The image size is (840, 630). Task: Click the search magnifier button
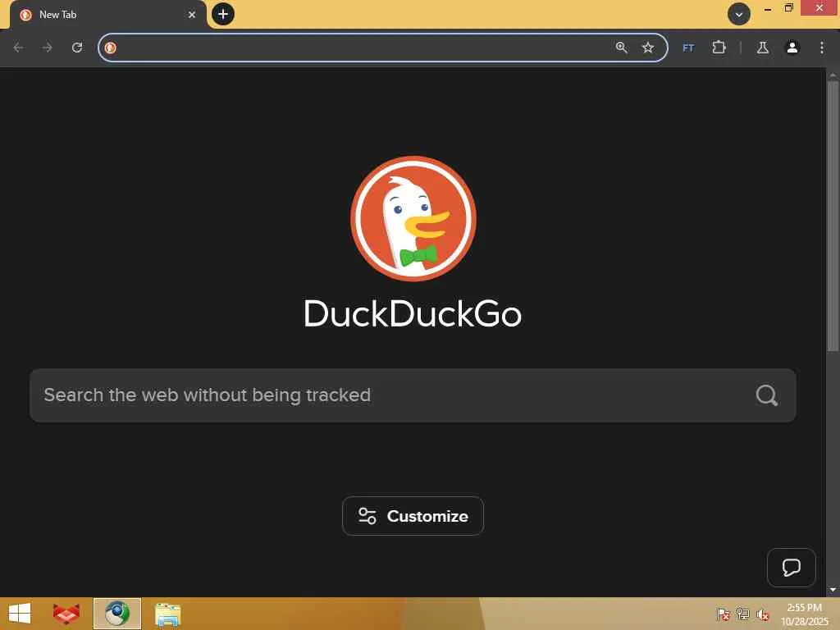(x=767, y=395)
